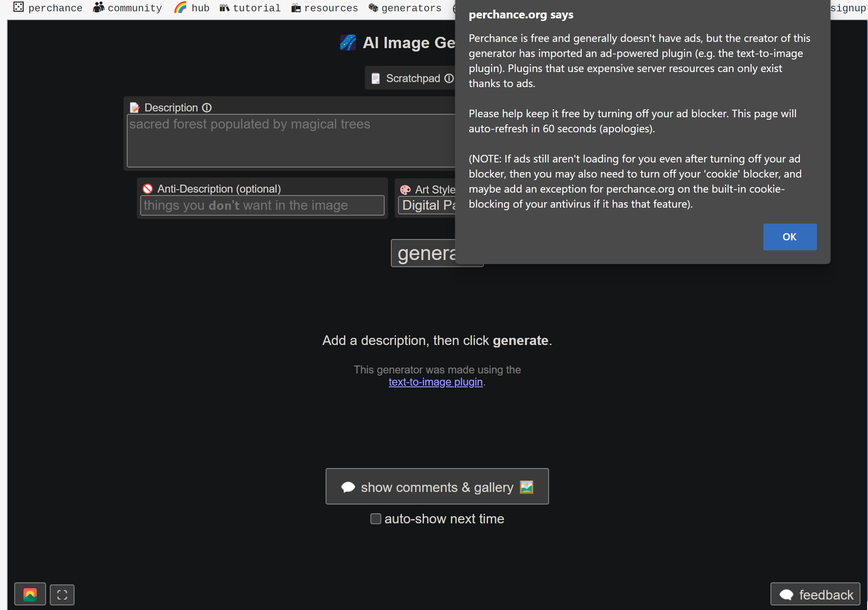Viewport: 868px width, 610px height.
Task: Open the community people icon
Action: 98,7
